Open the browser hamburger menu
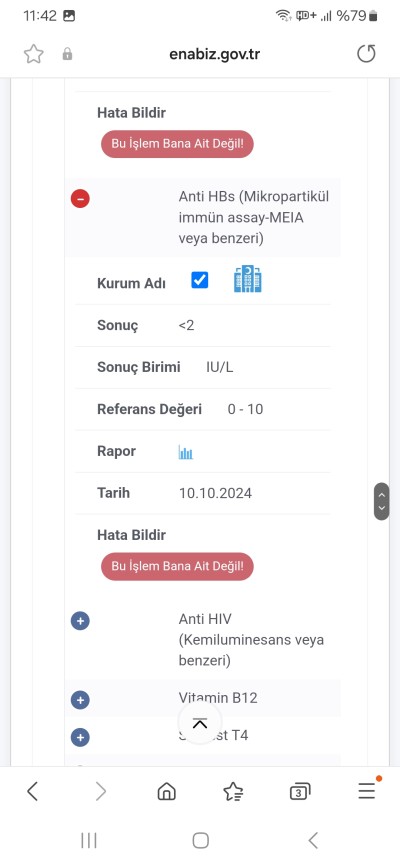Screen dimensions: 400x866 367,791
